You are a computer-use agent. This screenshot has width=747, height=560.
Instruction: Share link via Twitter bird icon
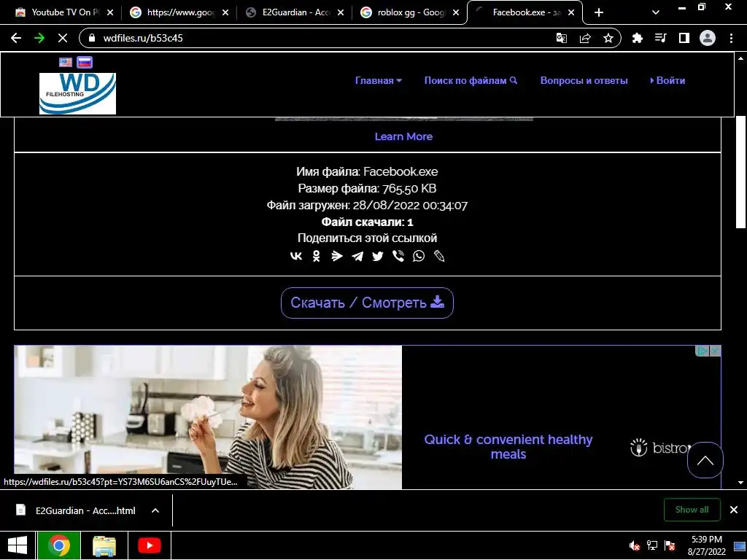click(x=378, y=256)
